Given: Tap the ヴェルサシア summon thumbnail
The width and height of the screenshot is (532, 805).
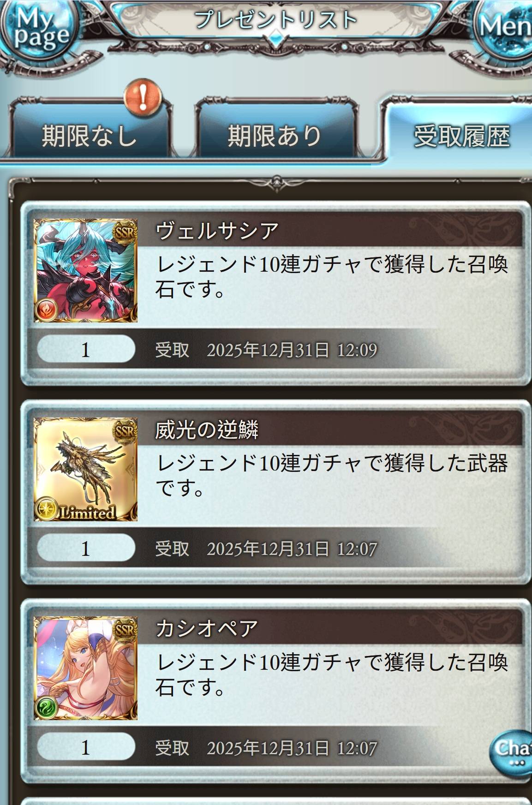Looking at the screenshot, I should (86, 271).
